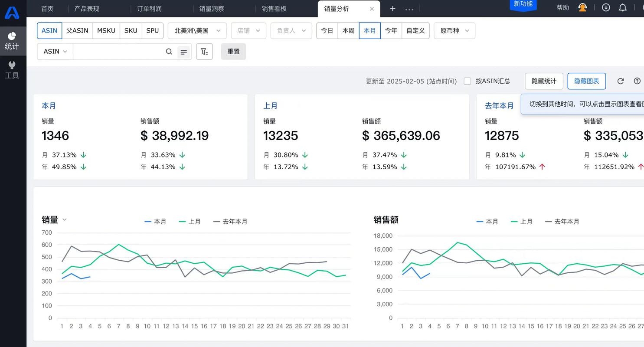Viewport: 644px width, 347px height.
Task: Open the user avatar profile
Action: (x=582, y=7)
